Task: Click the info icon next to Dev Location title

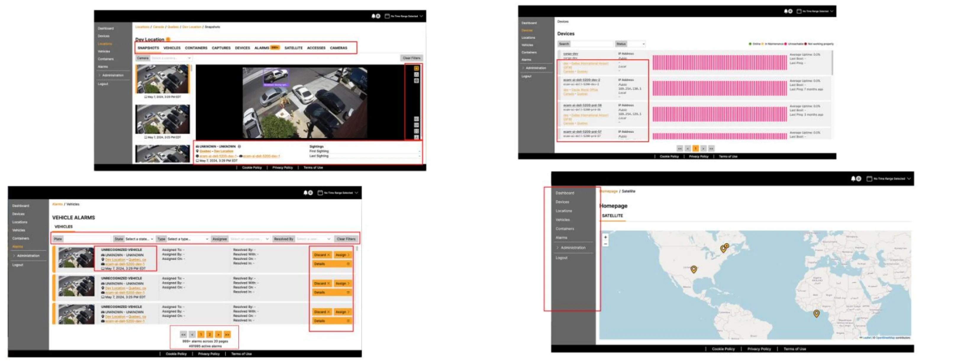Action: [168, 39]
